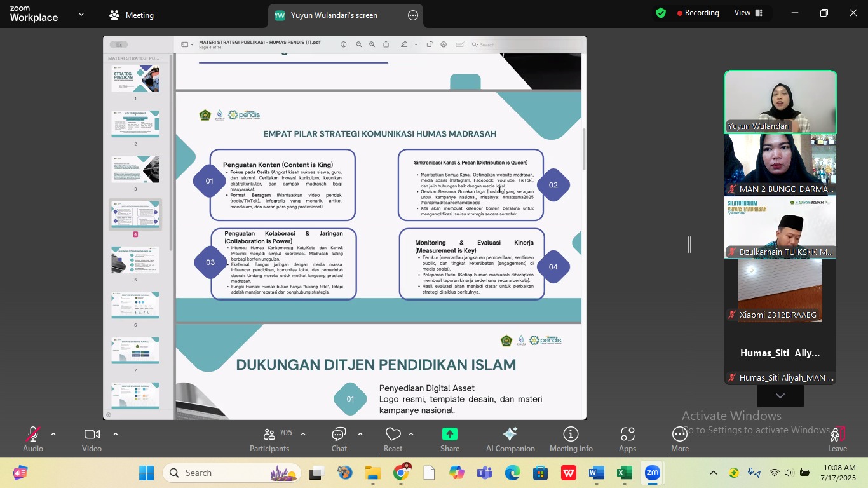Screen dimensions: 868x488
Task: Click the React heart icon
Action: [x=393, y=438]
